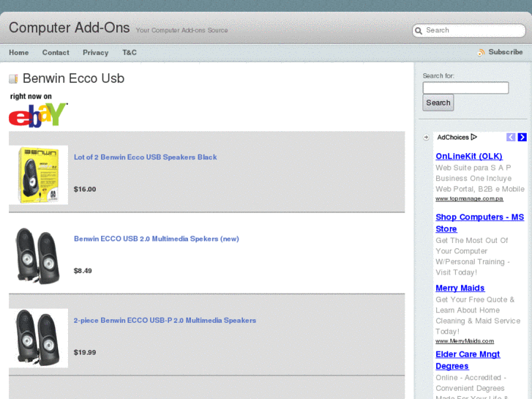Open the T&C page
532x399 pixels.
tap(130, 53)
